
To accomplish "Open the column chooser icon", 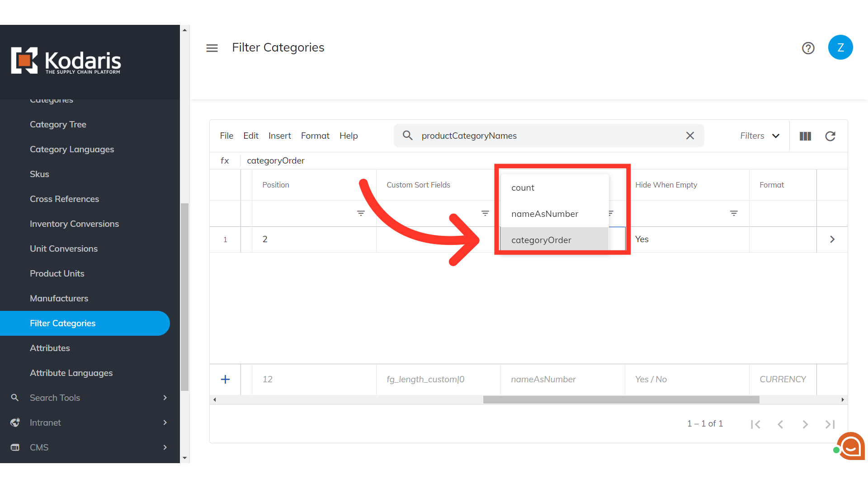I will tap(805, 136).
